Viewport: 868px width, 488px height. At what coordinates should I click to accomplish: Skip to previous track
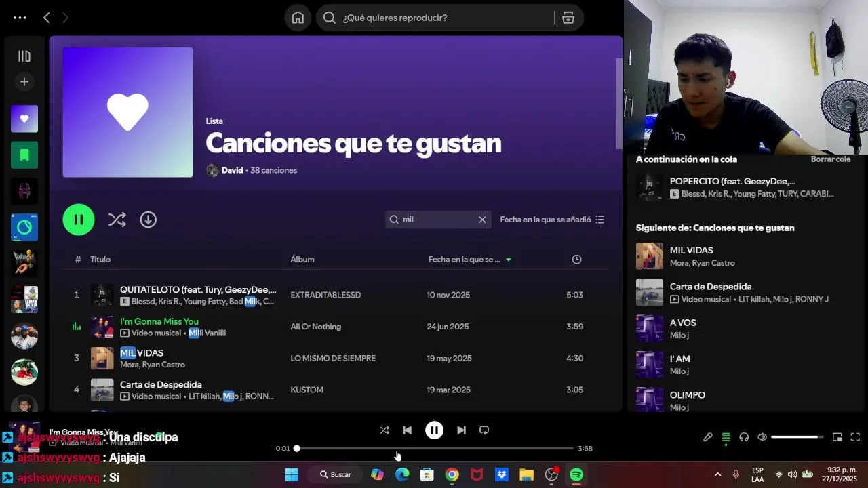click(x=407, y=430)
